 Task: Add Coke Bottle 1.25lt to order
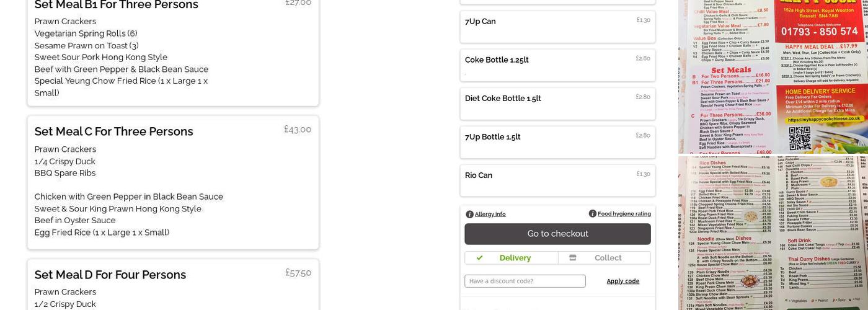click(x=557, y=65)
